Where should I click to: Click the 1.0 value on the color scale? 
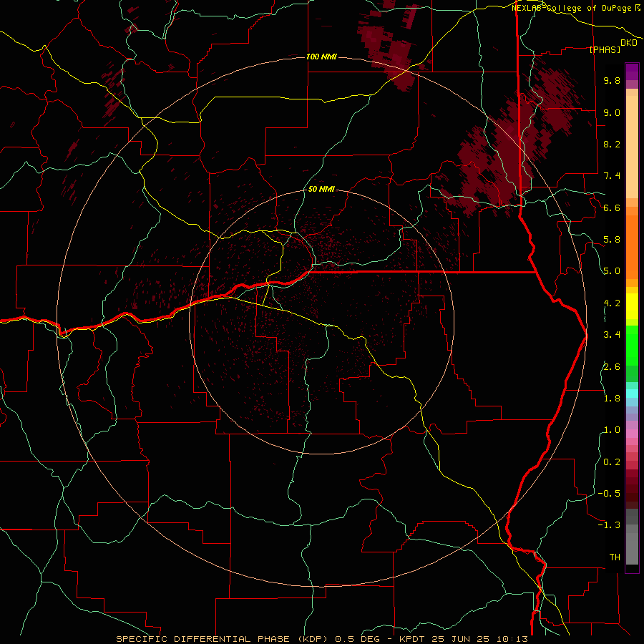pyautogui.click(x=612, y=430)
